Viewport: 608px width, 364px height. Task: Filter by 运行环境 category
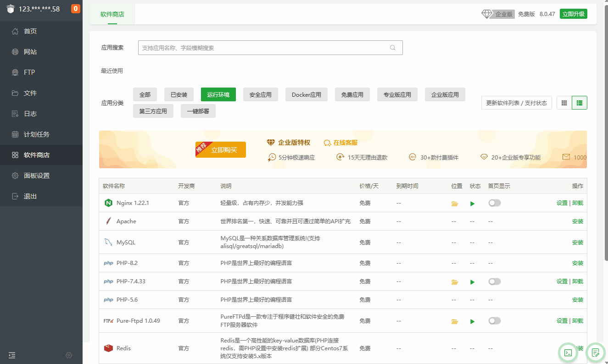tap(218, 94)
